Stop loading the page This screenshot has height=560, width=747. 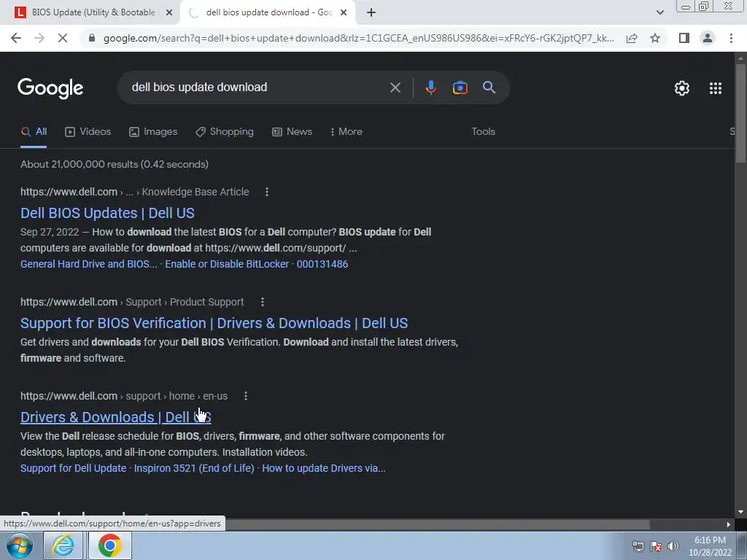point(63,38)
